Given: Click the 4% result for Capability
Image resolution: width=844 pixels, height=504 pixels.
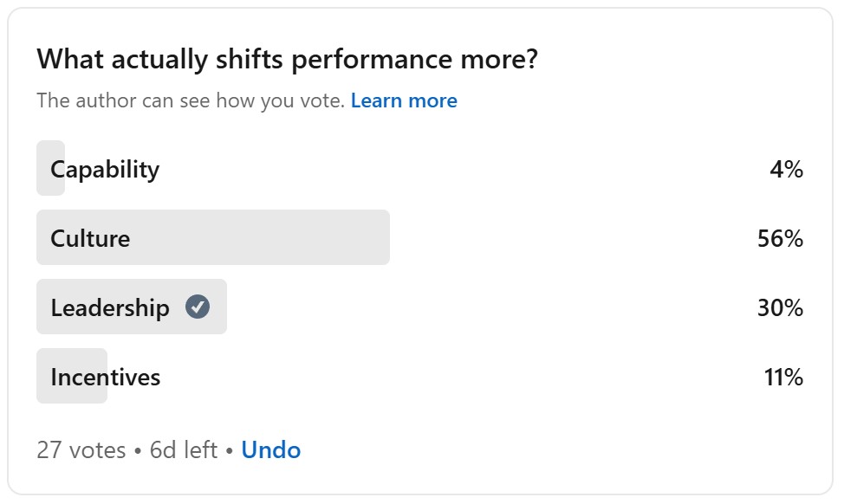Looking at the screenshot, I should pyautogui.click(x=789, y=169).
